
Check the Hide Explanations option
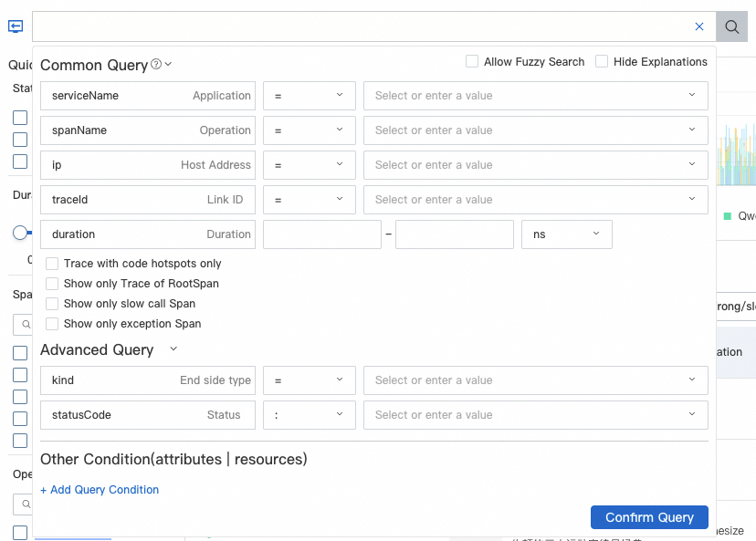(602, 62)
